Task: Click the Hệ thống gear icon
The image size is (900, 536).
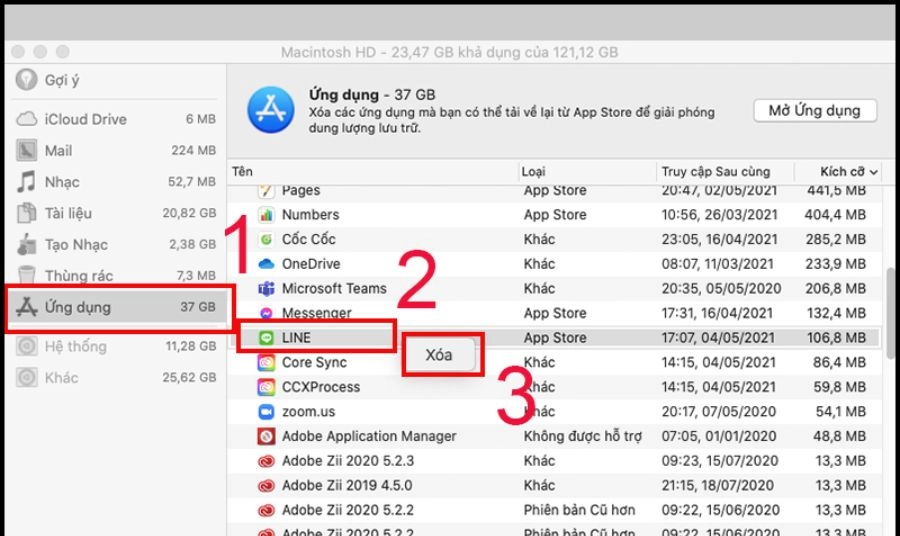Action: pyautogui.click(x=26, y=346)
